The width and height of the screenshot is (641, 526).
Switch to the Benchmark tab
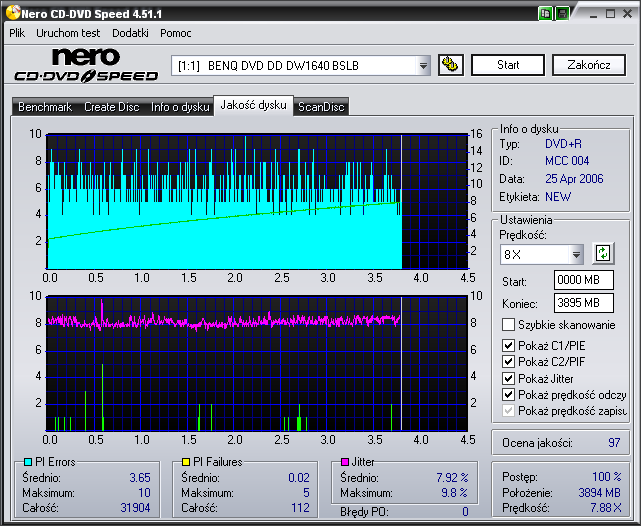[x=45, y=107]
